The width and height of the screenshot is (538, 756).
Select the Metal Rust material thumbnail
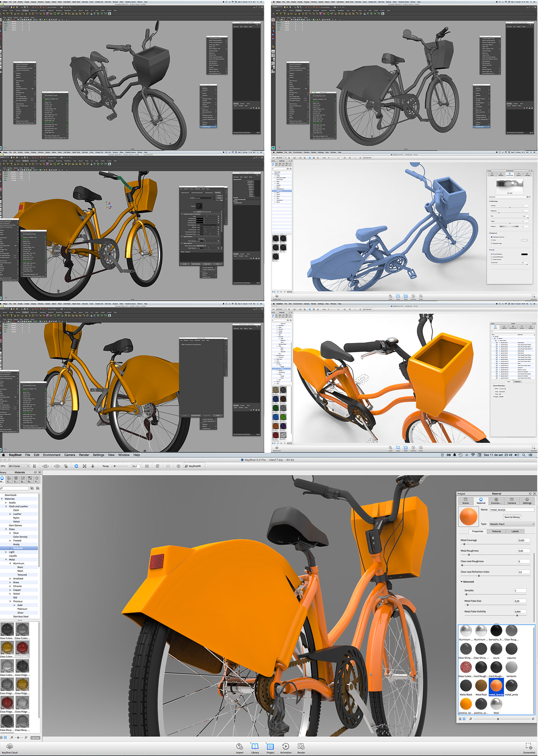click(481, 685)
